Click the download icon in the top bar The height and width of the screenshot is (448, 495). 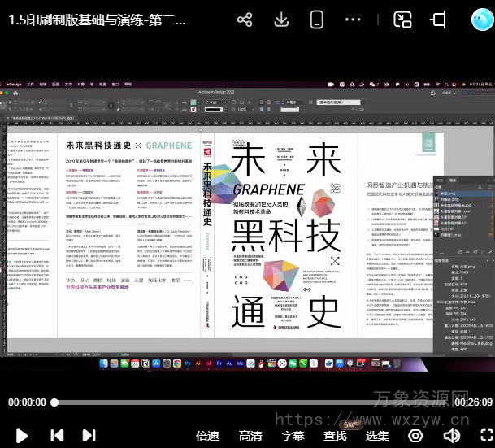click(281, 20)
